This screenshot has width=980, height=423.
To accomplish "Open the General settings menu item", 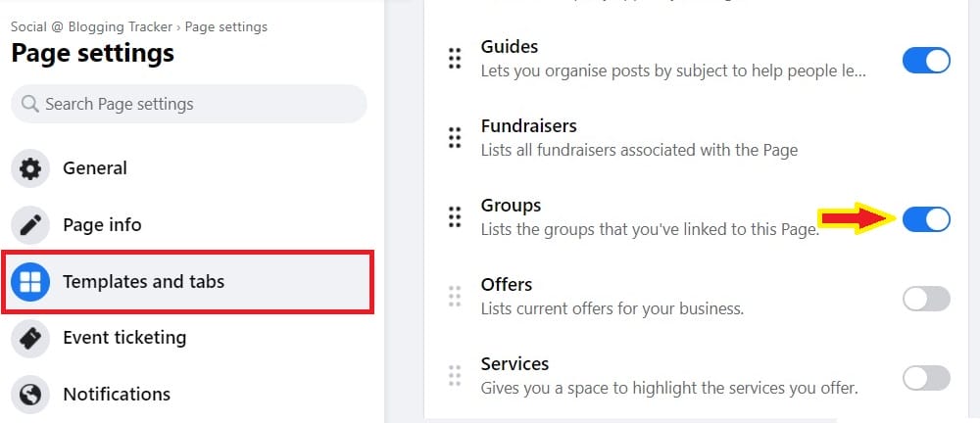I will pyautogui.click(x=187, y=168).
